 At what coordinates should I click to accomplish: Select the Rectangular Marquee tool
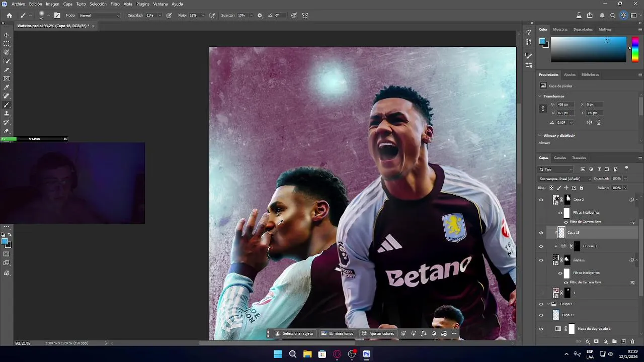click(7, 44)
